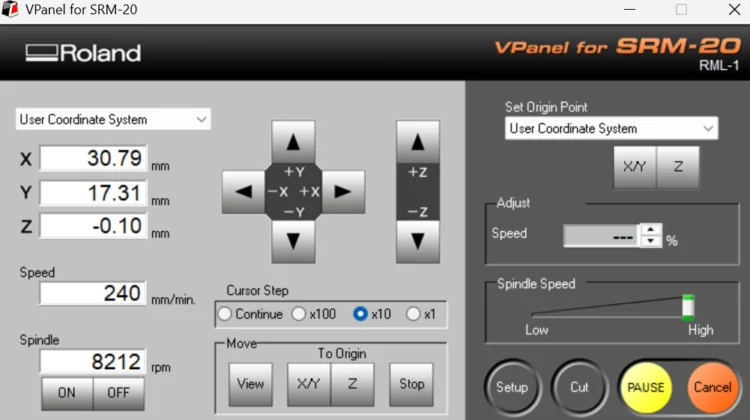Click the Adjust Speed percentage field

(601, 236)
